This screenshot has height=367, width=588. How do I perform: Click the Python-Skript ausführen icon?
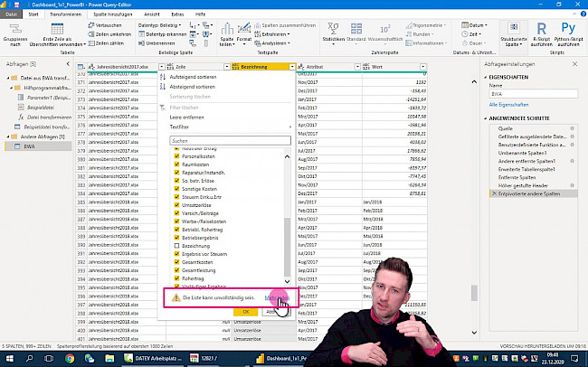(567, 29)
